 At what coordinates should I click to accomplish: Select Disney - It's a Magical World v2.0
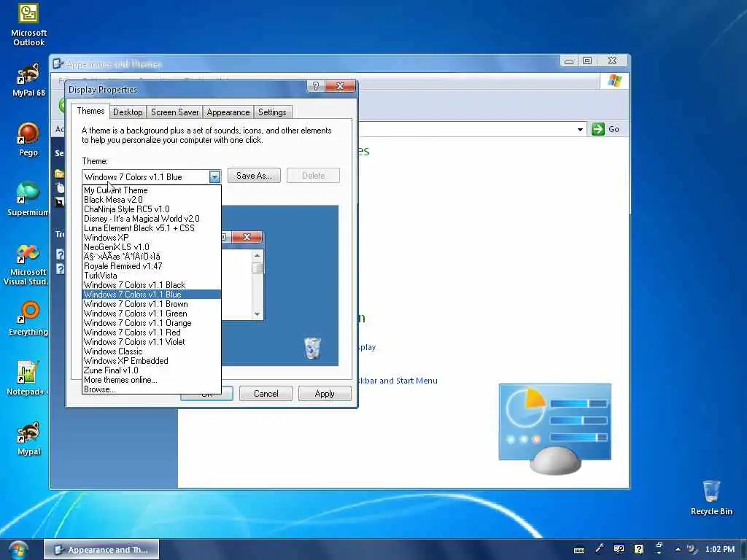tap(152, 219)
